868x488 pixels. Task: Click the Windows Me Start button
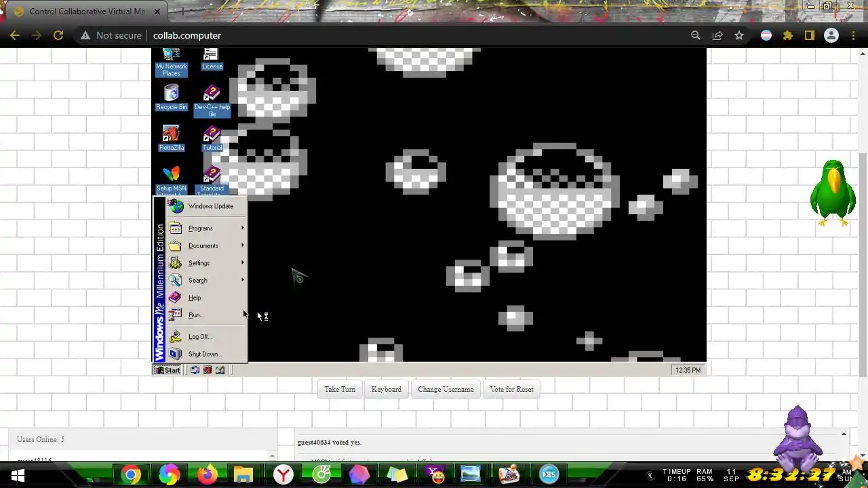click(167, 370)
